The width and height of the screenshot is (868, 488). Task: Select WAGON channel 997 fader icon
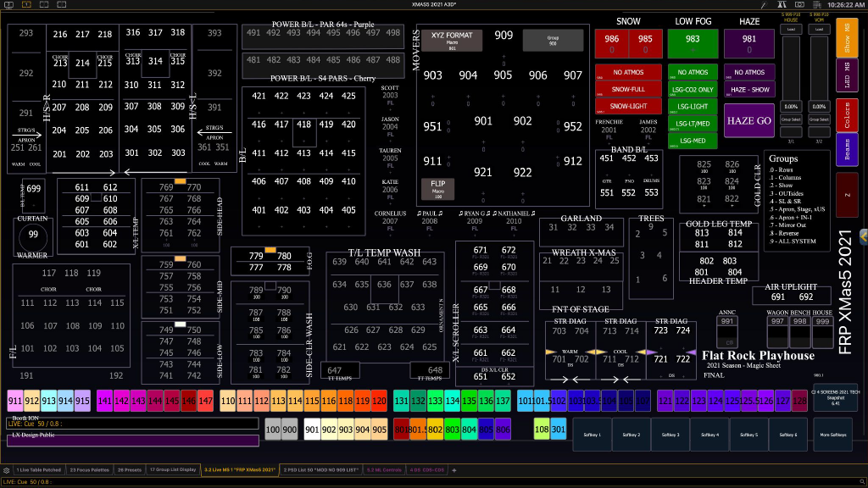[x=778, y=331]
